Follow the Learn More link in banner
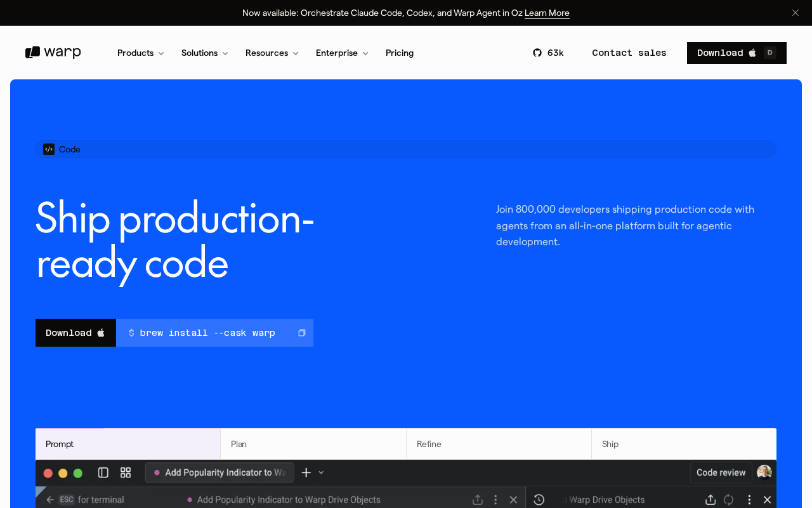812x508 pixels. click(x=547, y=13)
